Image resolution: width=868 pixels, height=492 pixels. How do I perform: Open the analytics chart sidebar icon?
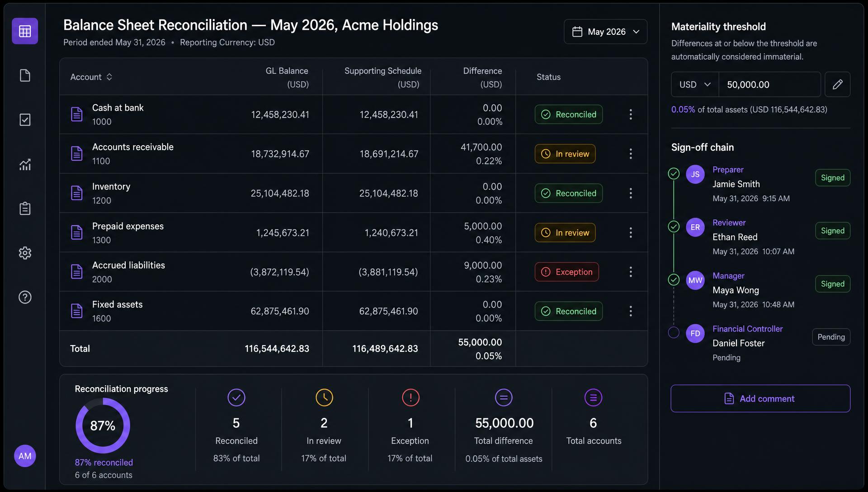point(25,164)
